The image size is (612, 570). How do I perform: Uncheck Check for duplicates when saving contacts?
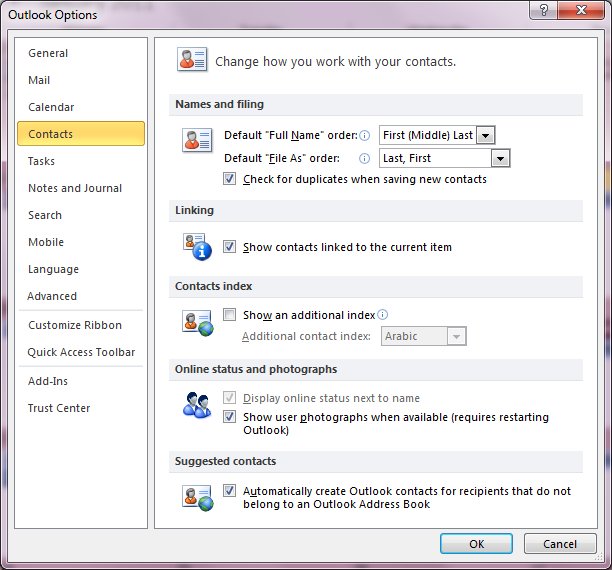tap(230, 180)
